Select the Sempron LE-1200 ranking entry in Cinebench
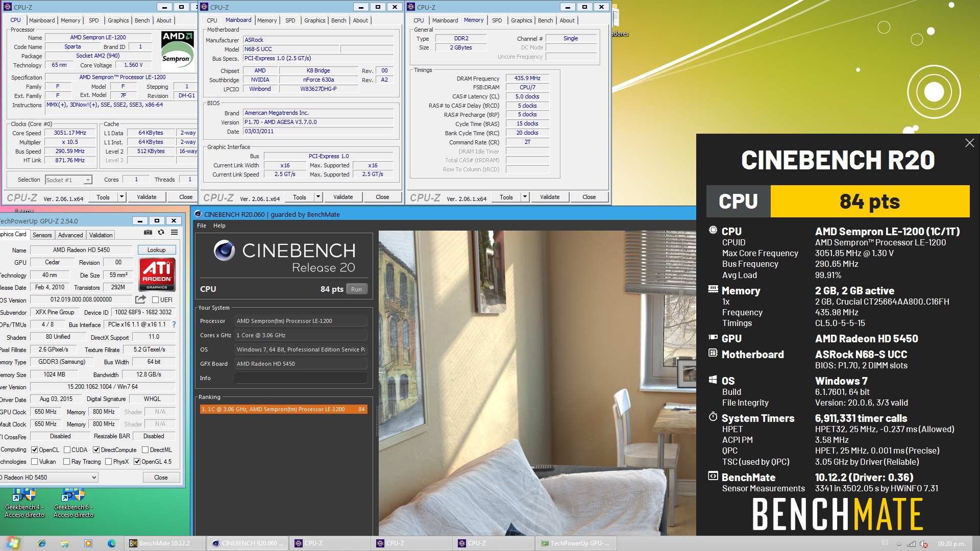 coord(284,409)
